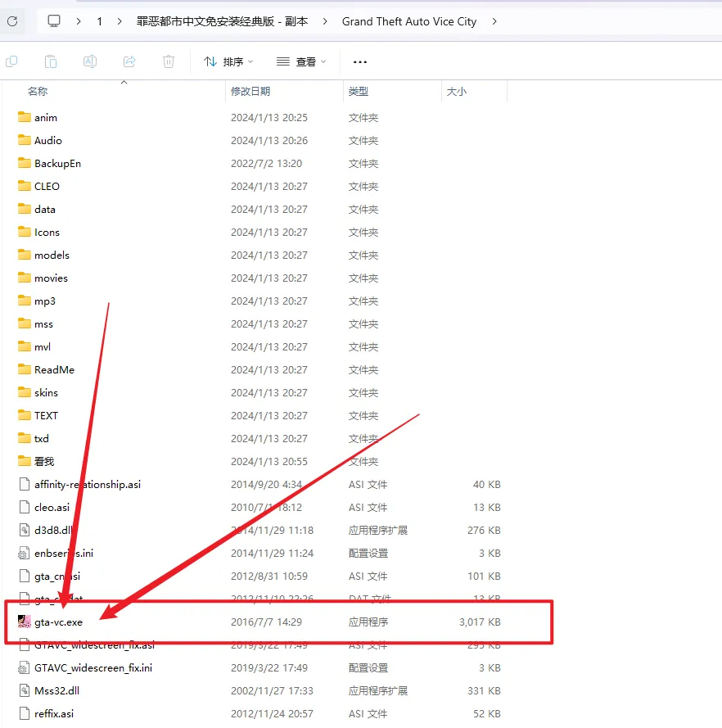Expand chevron after the PC icon
Image resolution: width=722 pixels, height=728 pixels.
[x=79, y=21]
